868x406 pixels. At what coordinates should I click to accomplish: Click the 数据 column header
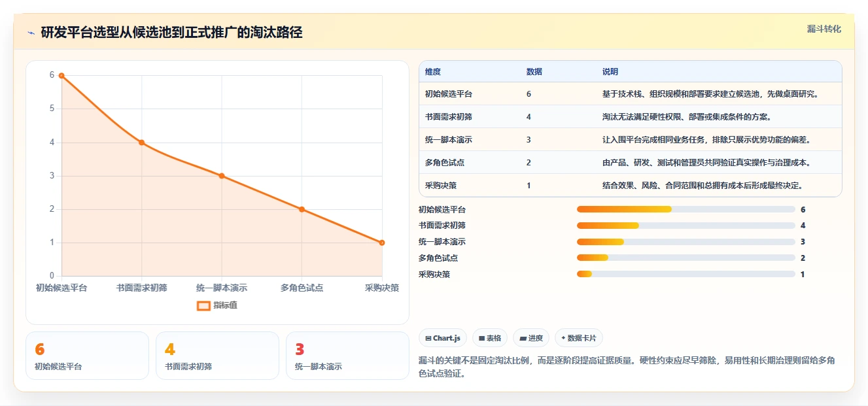point(534,72)
